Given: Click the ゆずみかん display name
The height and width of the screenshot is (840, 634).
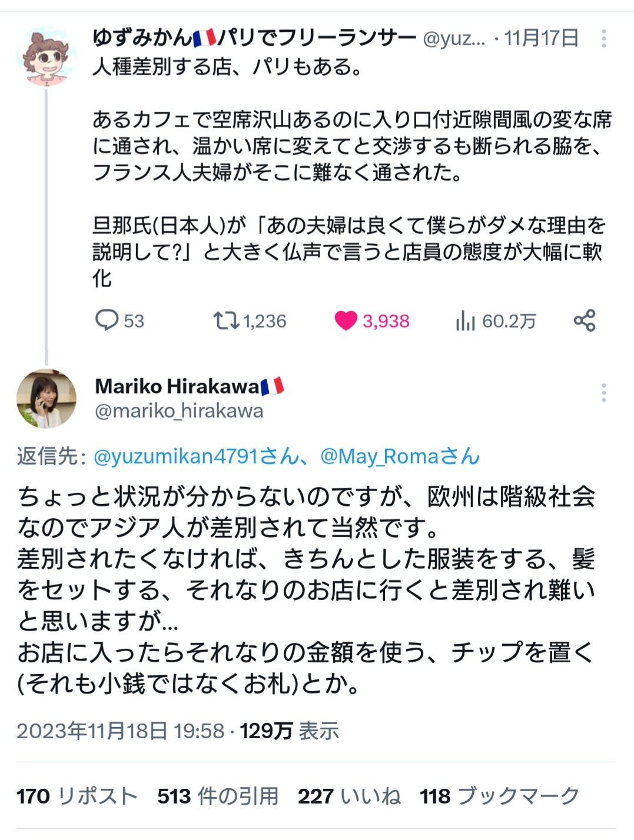Looking at the screenshot, I should pos(254,39).
